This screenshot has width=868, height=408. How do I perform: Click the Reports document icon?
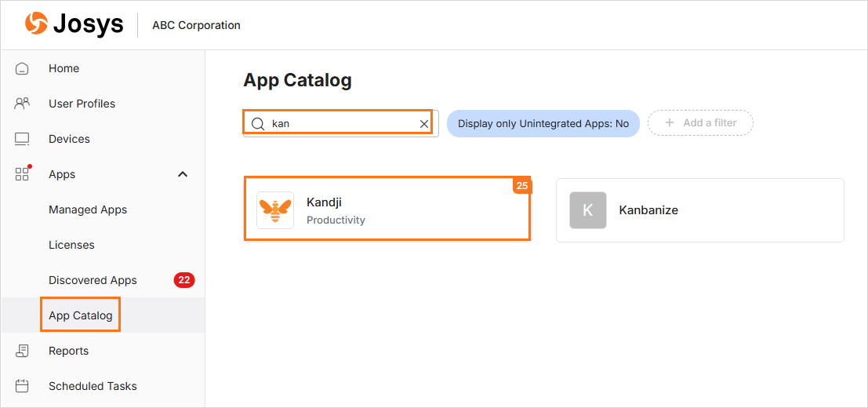pyautogui.click(x=22, y=351)
